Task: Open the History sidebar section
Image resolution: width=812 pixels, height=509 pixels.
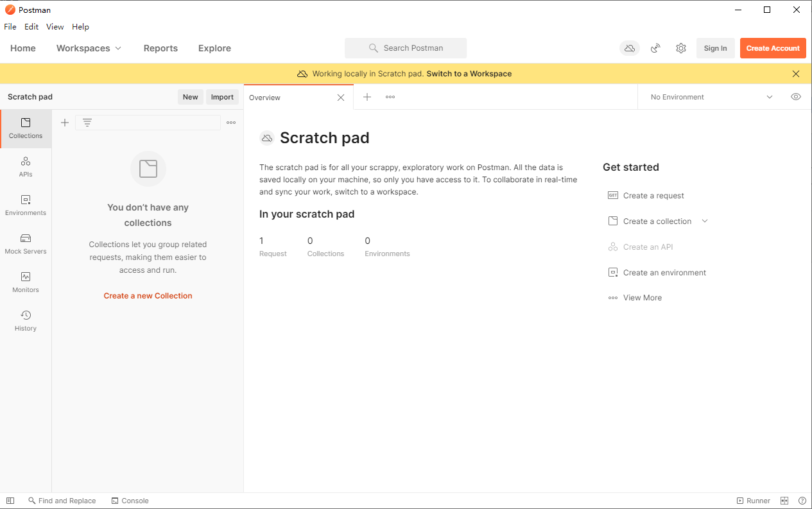Action: click(x=26, y=321)
